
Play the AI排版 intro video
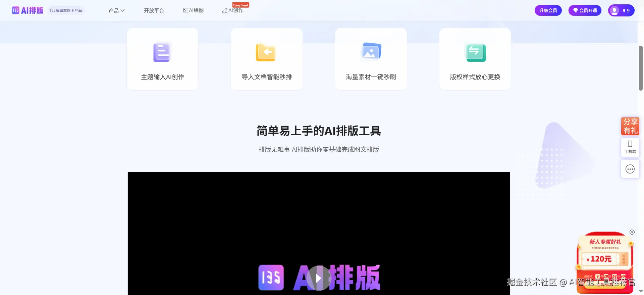point(319,278)
